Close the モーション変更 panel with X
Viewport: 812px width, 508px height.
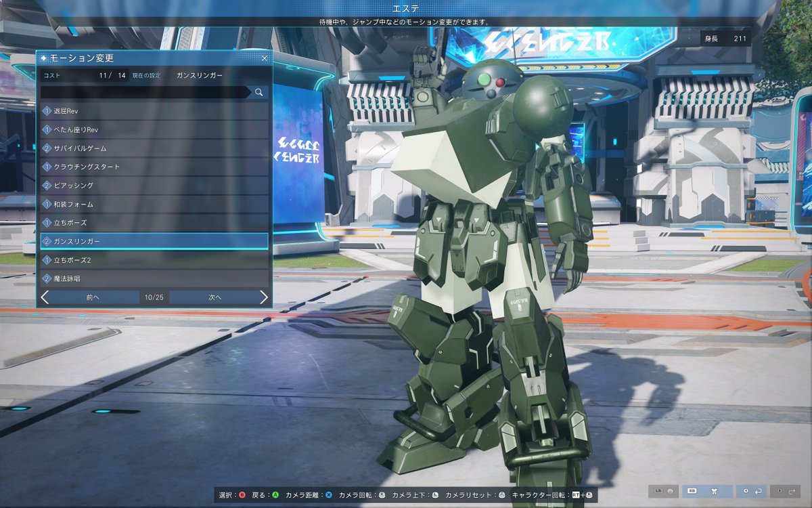(x=265, y=58)
